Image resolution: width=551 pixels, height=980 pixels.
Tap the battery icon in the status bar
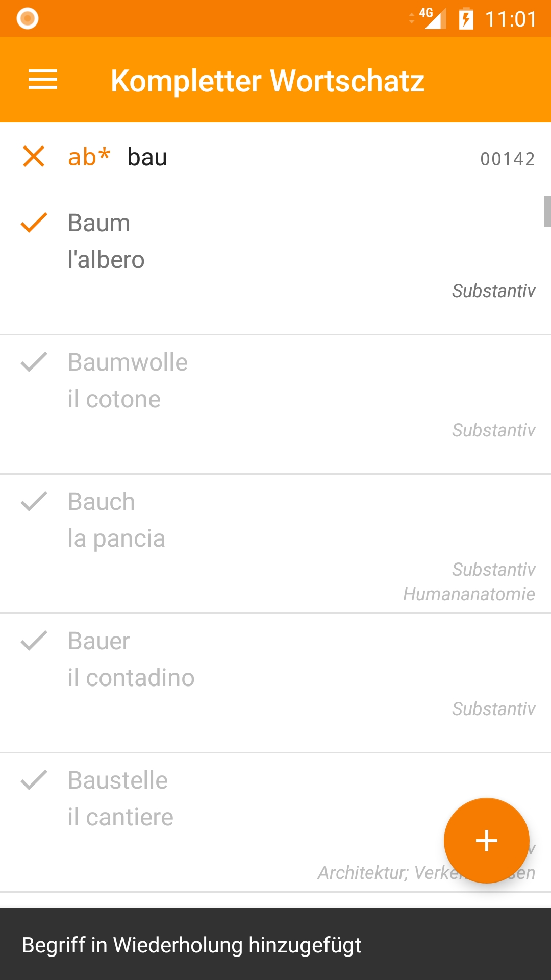click(466, 19)
